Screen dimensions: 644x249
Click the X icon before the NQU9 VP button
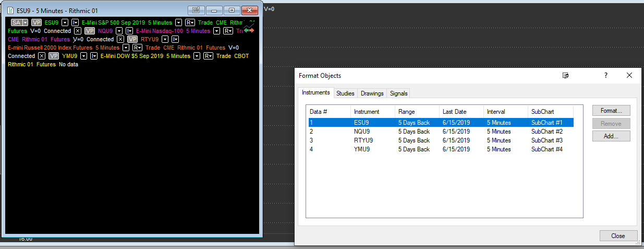point(78,31)
